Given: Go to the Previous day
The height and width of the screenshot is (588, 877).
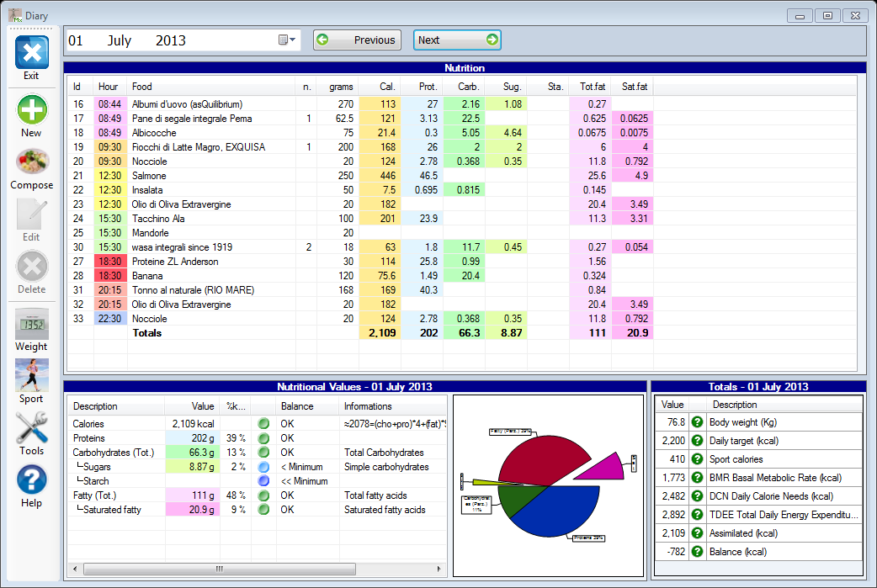Looking at the screenshot, I should (357, 40).
